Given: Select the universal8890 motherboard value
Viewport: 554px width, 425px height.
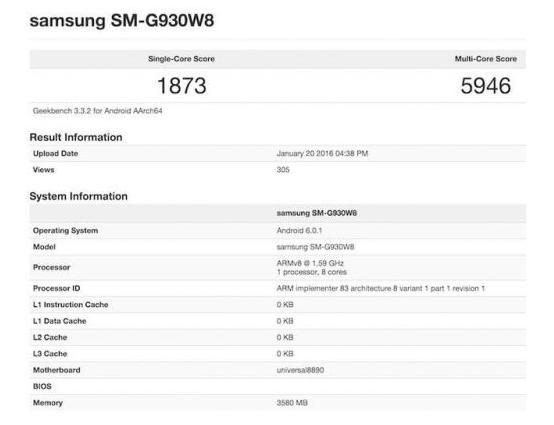Looking at the screenshot, I should coord(300,370).
